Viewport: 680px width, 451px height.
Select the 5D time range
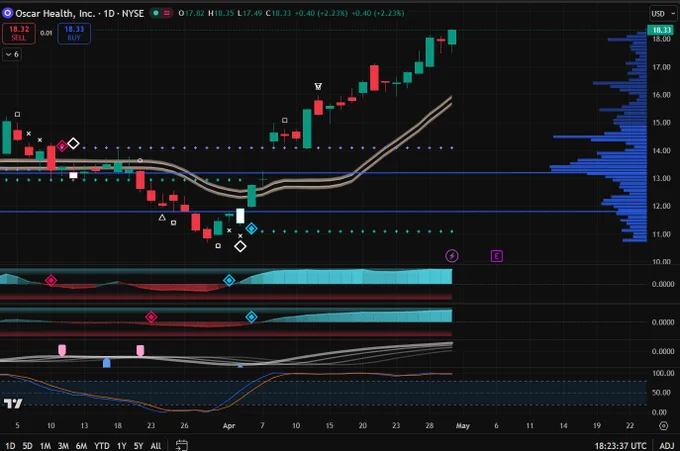(27, 445)
